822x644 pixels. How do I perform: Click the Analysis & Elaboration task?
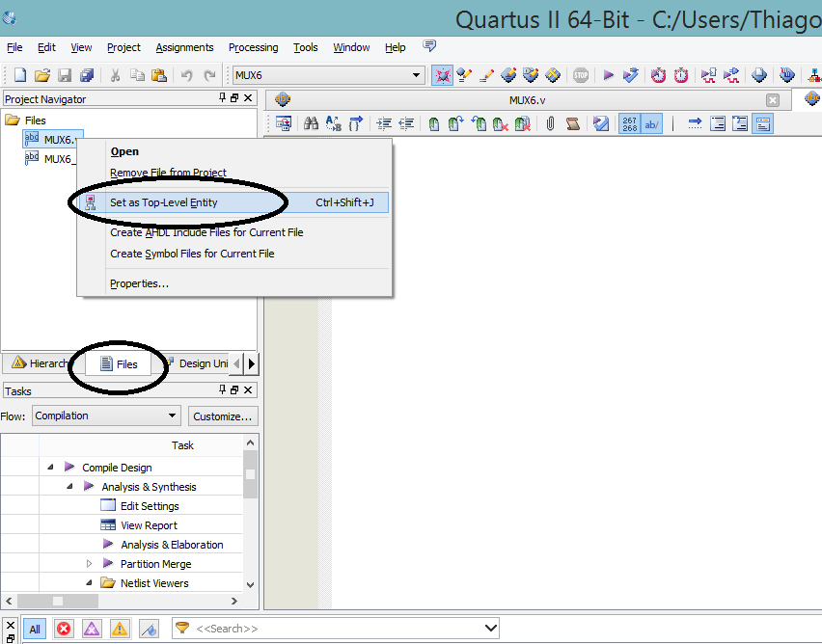coord(172,545)
